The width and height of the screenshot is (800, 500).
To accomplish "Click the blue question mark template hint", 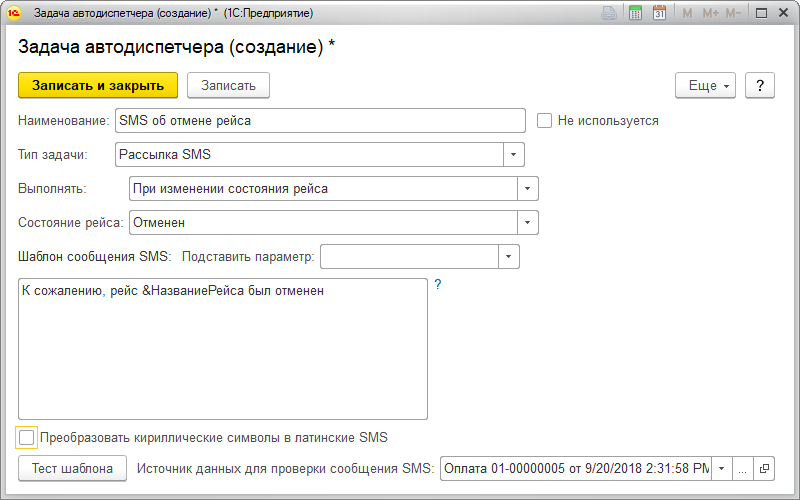I will pos(437,285).
